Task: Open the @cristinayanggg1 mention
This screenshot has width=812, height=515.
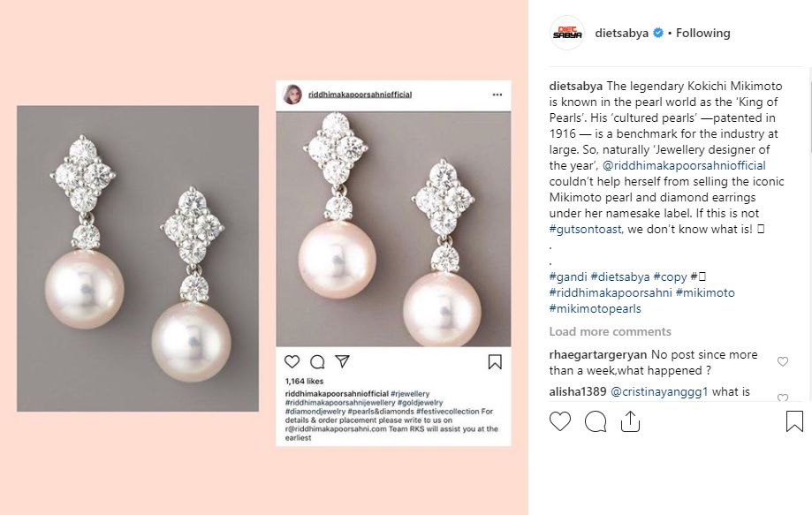Action: [x=659, y=392]
